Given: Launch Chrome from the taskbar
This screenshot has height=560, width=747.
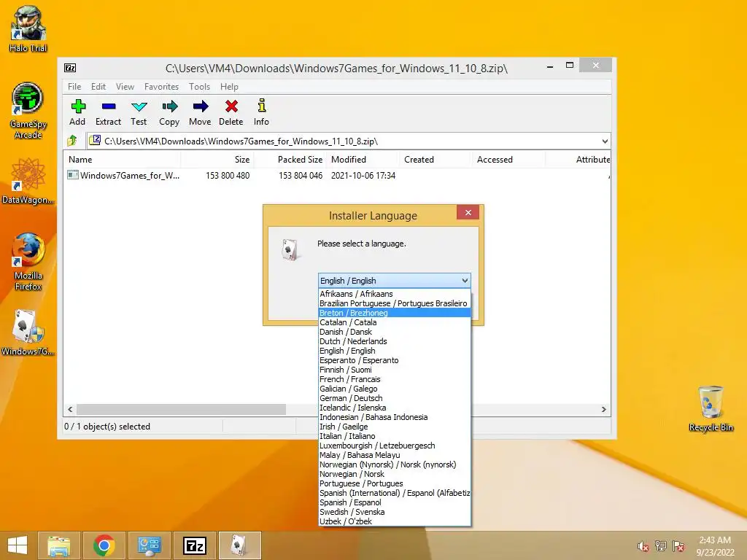Looking at the screenshot, I should (x=104, y=545).
